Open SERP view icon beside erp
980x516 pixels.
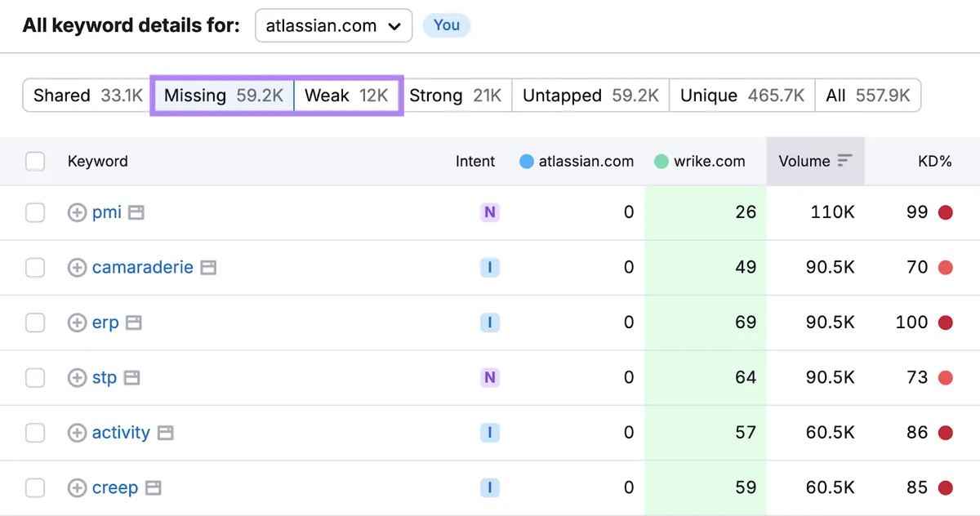click(134, 322)
